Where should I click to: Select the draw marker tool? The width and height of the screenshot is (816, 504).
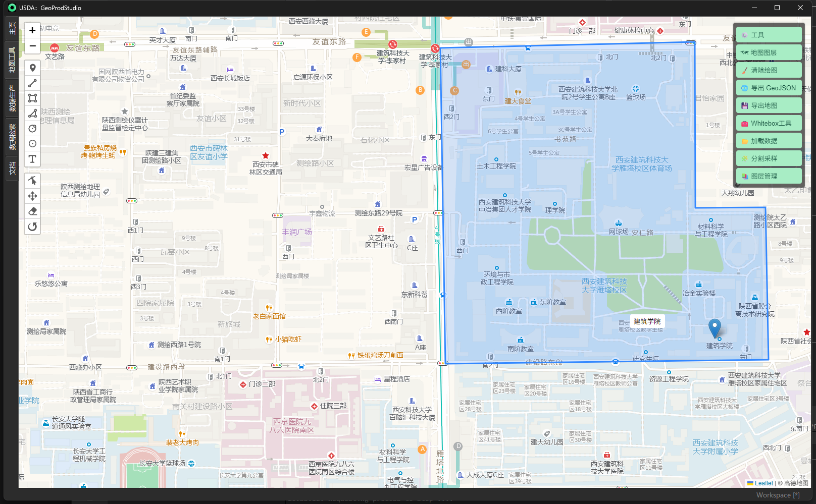tap(32, 68)
